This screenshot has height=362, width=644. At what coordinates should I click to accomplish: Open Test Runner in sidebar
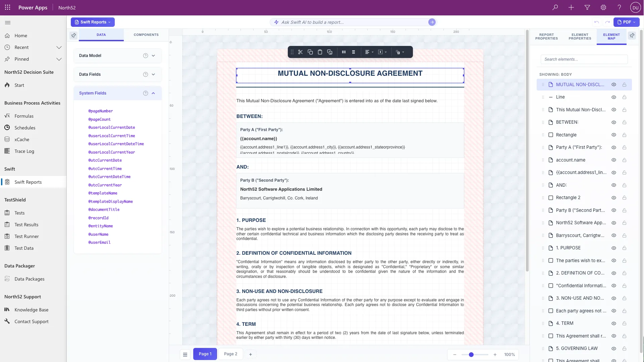(x=26, y=236)
